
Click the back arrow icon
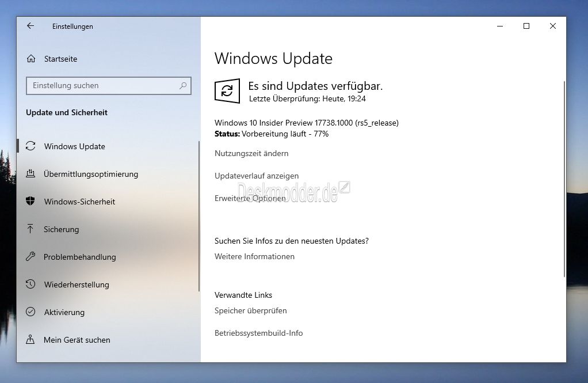tap(30, 26)
